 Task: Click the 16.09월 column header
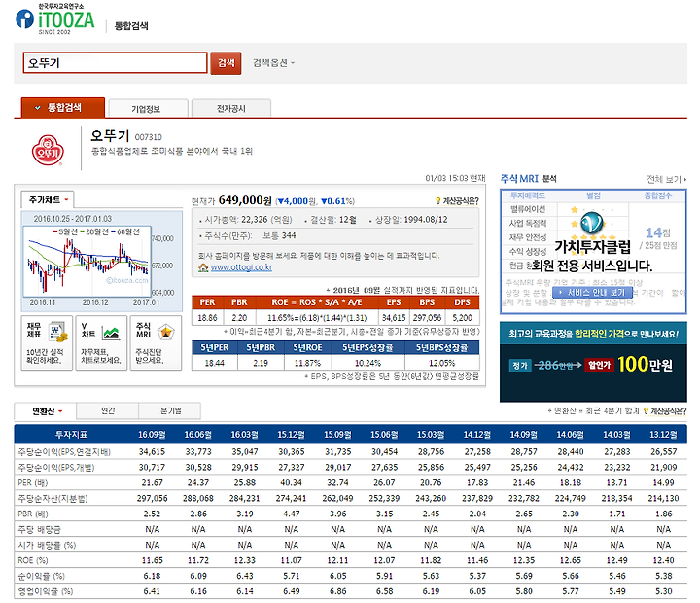click(152, 434)
